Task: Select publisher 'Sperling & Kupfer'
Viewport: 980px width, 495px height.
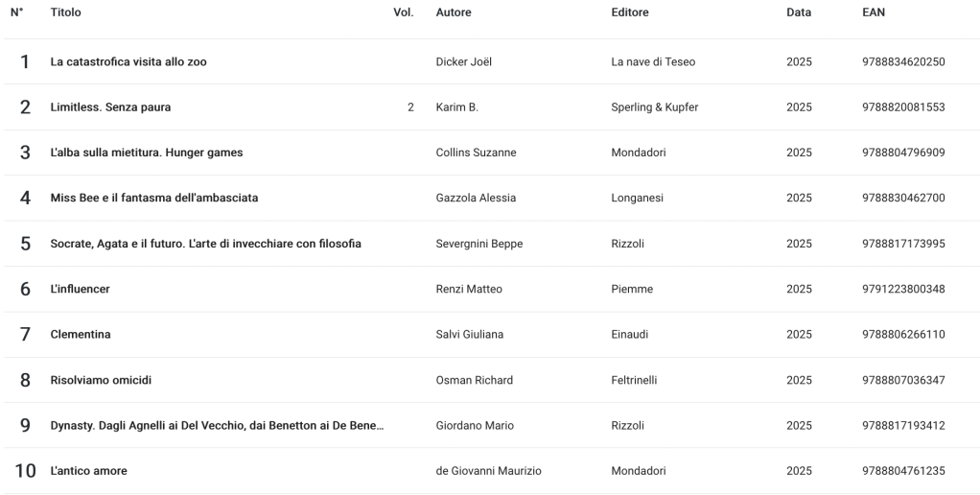Action: pyautogui.click(x=655, y=107)
